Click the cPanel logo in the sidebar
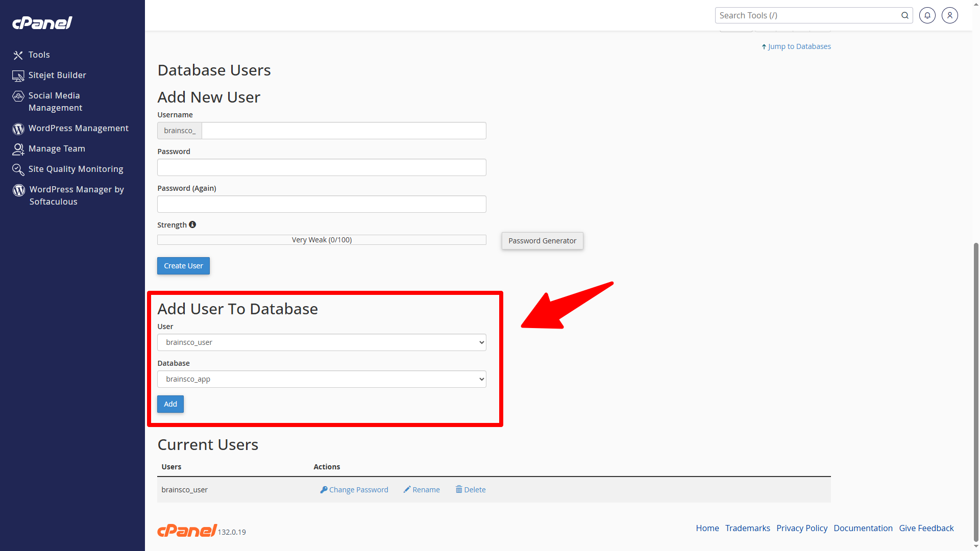980x551 pixels. pyautogui.click(x=42, y=23)
